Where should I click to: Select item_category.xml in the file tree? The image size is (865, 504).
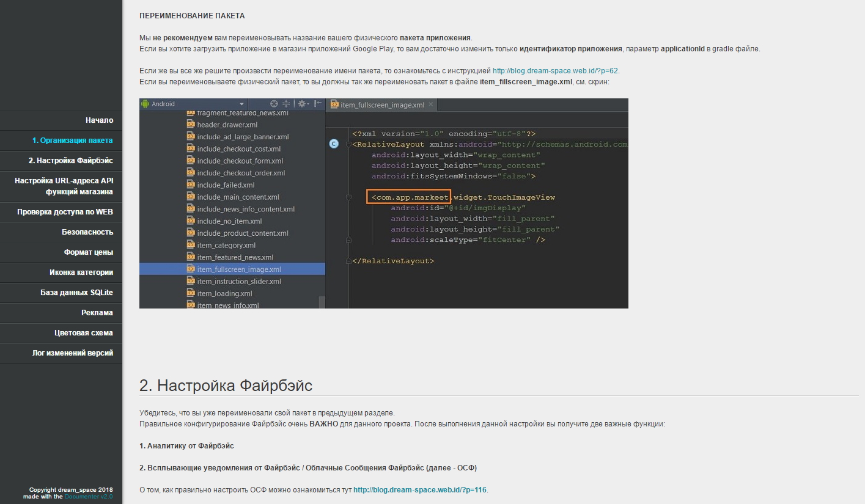point(226,245)
